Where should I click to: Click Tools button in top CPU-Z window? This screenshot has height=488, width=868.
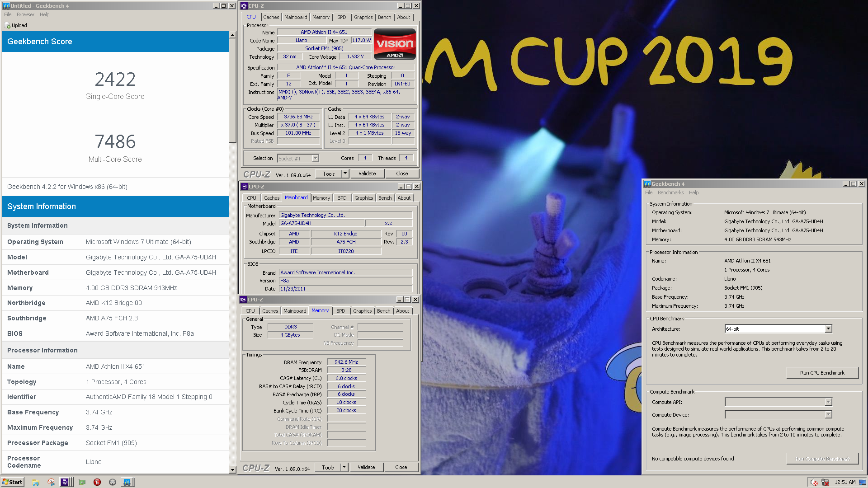[x=329, y=174]
